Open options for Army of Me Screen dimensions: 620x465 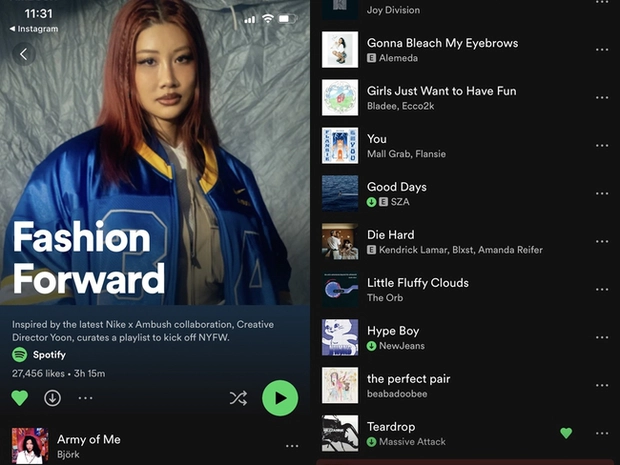pos(292,446)
